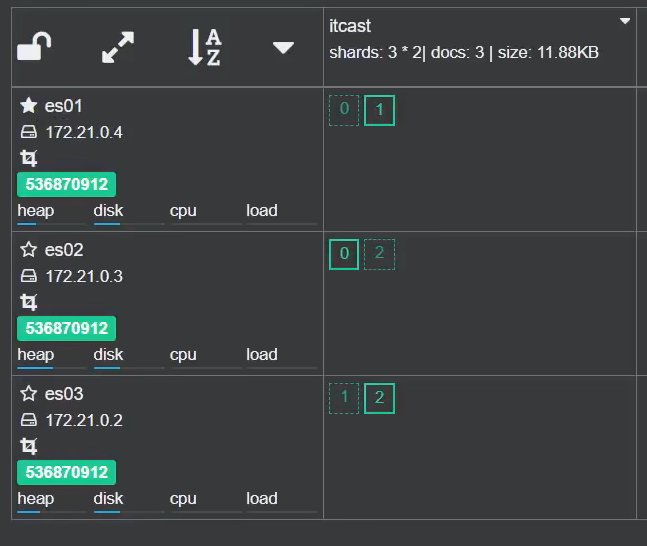
Task: Select primary shard 0 on es02
Action: click(344, 254)
